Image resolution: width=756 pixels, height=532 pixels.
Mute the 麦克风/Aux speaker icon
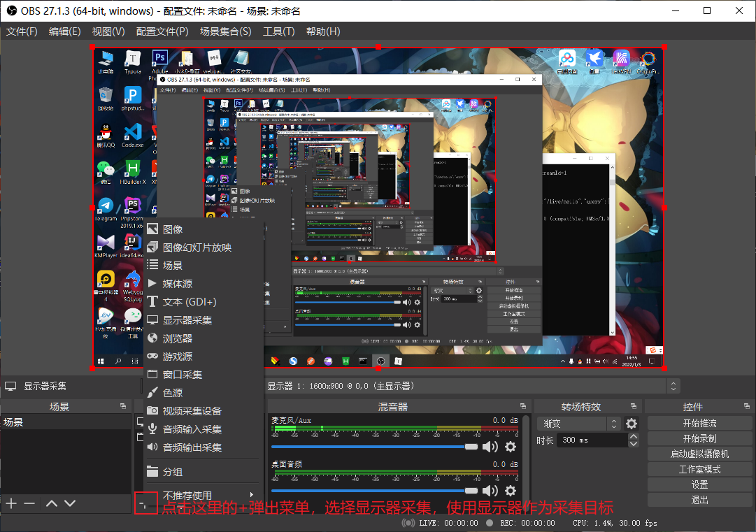coord(490,447)
